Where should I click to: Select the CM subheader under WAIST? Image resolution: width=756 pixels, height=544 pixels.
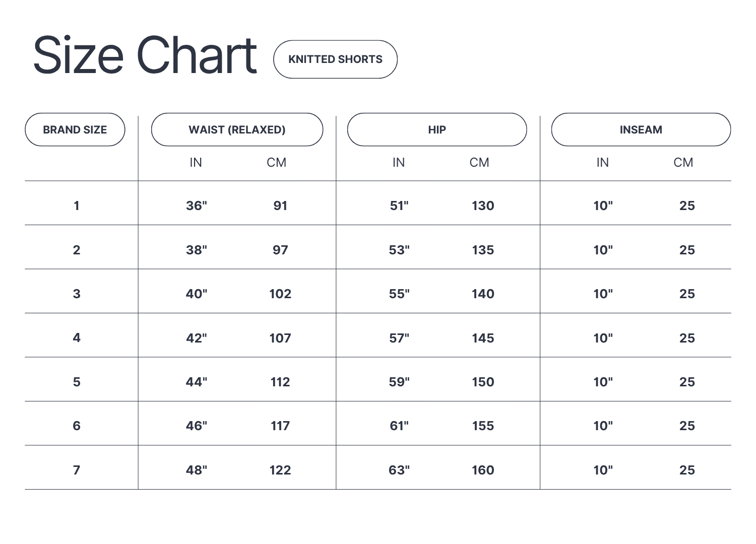pyautogui.click(x=277, y=162)
